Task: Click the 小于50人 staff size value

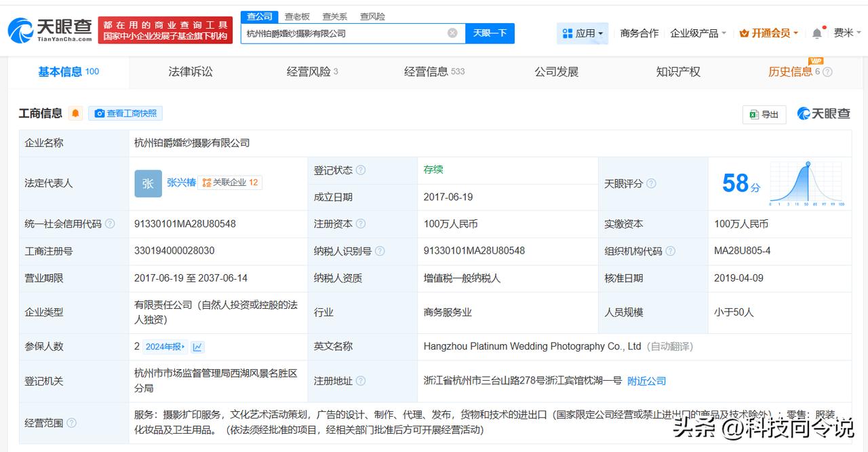Action: pyautogui.click(x=734, y=313)
